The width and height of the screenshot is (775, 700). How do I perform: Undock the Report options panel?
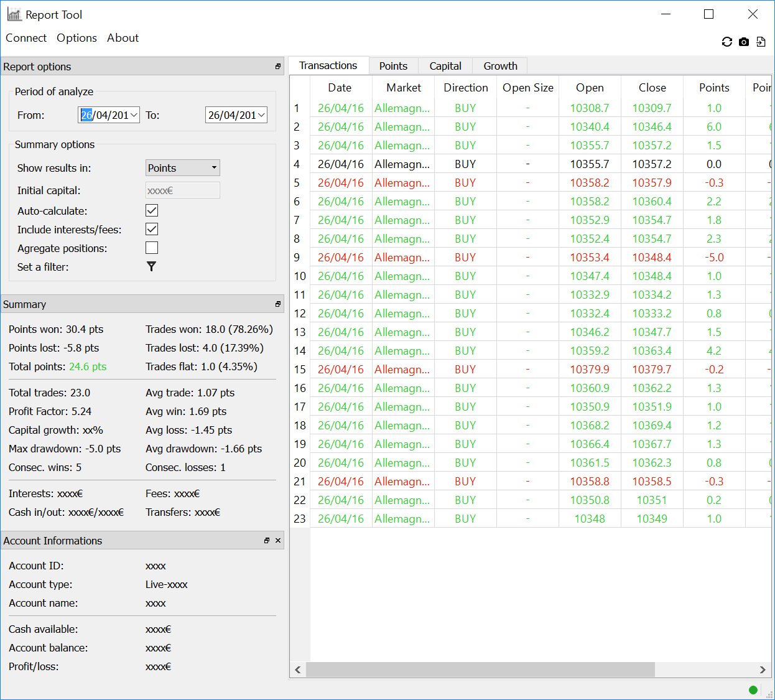click(278, 67)
